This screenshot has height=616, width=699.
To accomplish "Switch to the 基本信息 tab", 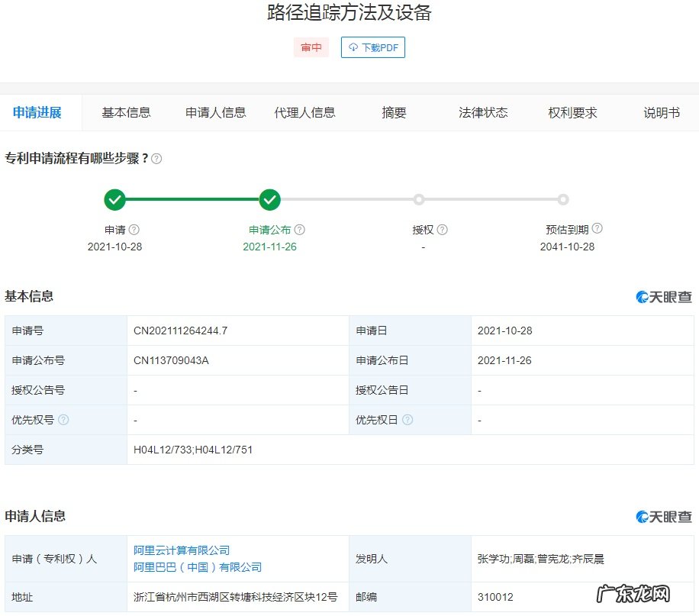I will 126,111.
